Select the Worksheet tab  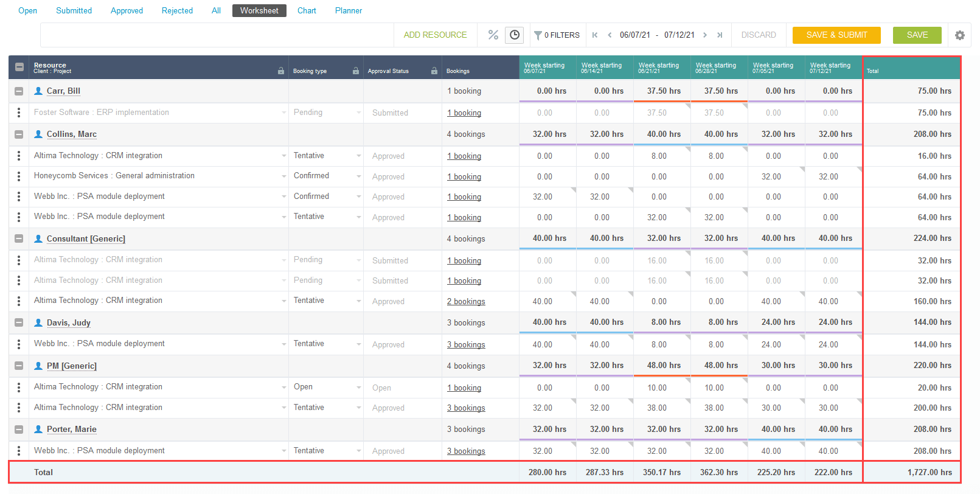click(x=259, y=10)
